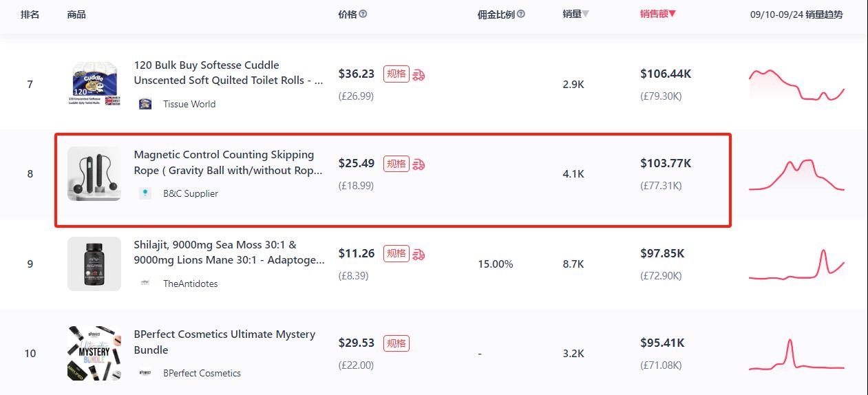Click the skipping rope product thumbnail
This screenshot has width=868, height=395.
pyautogui.click(x=94, y=174)
